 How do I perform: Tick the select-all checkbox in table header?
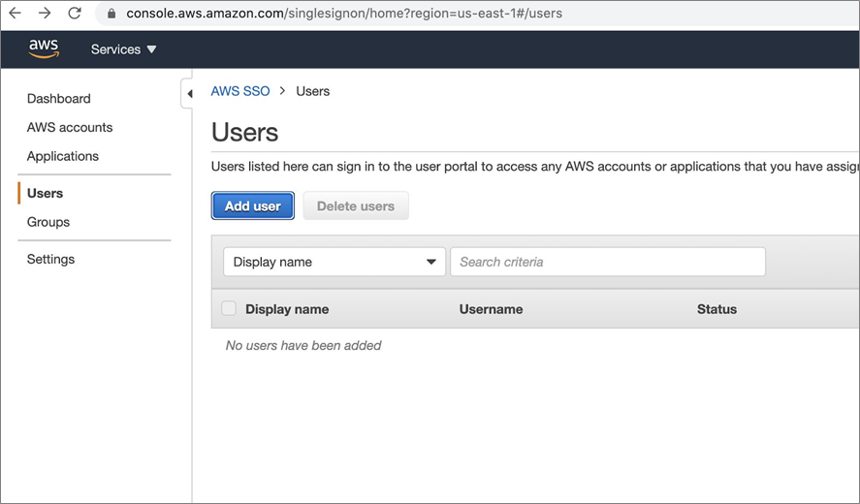click(x=229, y=308)
